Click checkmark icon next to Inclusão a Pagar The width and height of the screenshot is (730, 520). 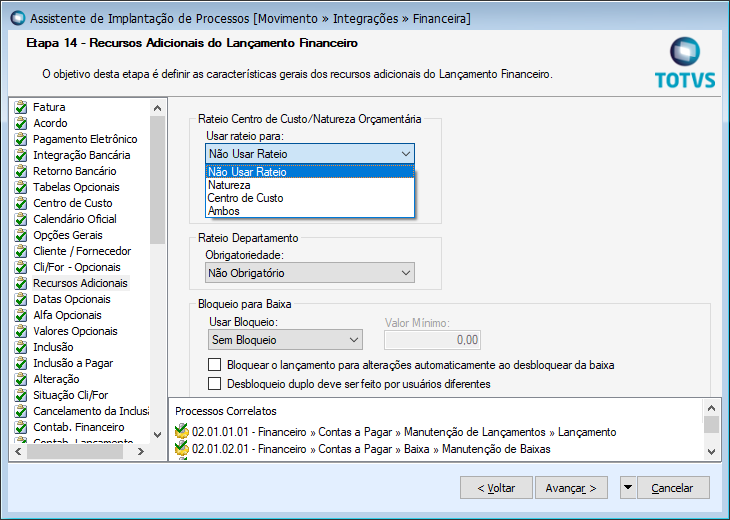20,363
